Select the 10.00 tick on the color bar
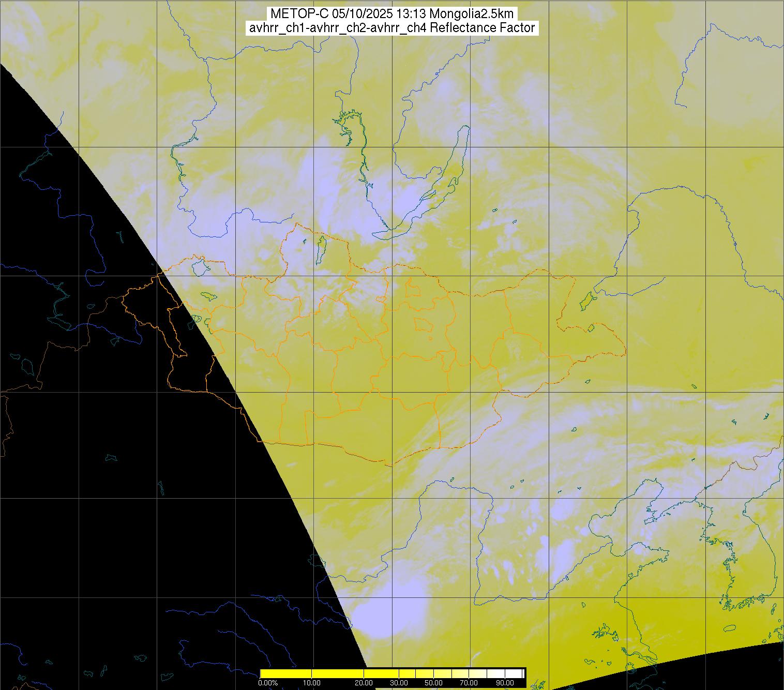 (312, 683)
